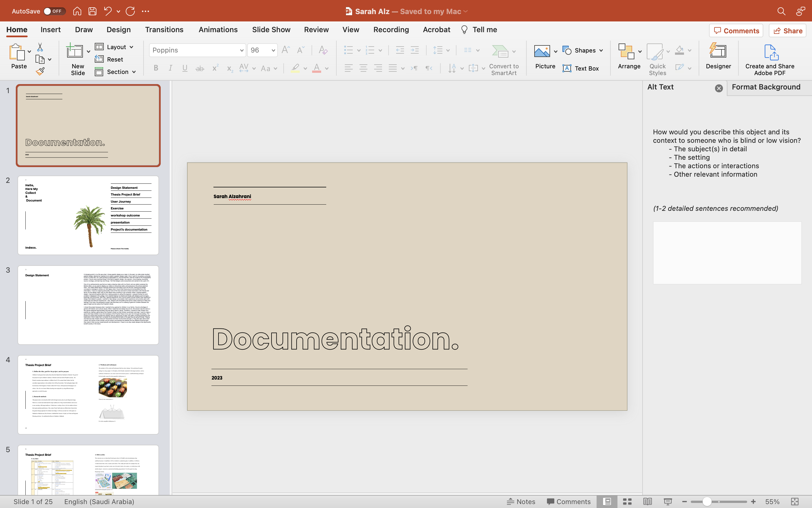Align text center icon
Viewport: 812px width, 508px height.
(x=363, y=68)
